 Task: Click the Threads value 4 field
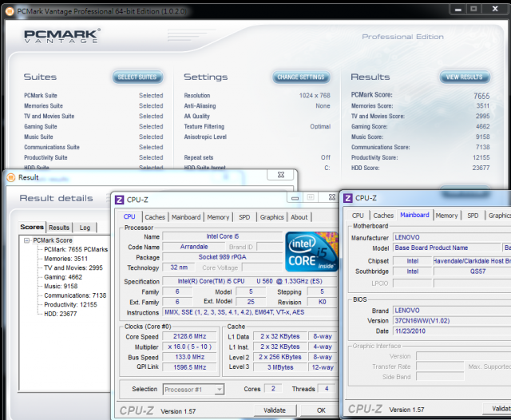[327, 388]
